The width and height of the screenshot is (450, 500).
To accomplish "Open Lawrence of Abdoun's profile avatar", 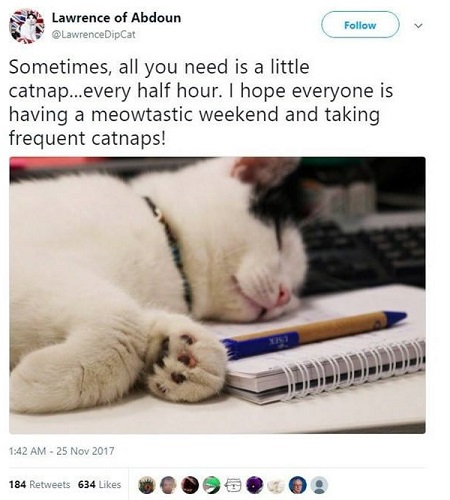I will pyautogui.click(x=27, y=26).
